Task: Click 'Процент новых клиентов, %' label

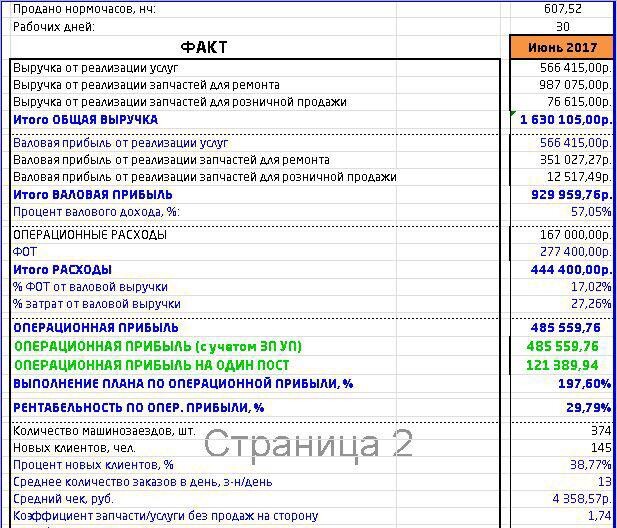Action: point(93,465)
